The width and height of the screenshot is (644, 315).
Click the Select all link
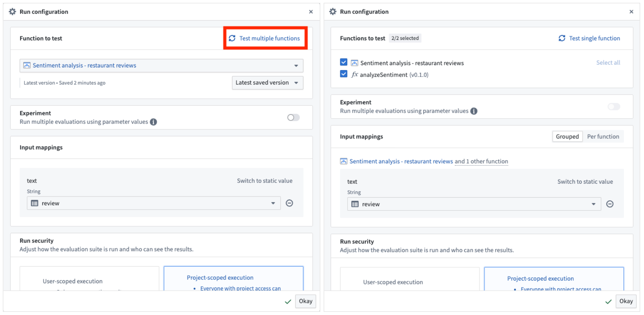[608, 63]
